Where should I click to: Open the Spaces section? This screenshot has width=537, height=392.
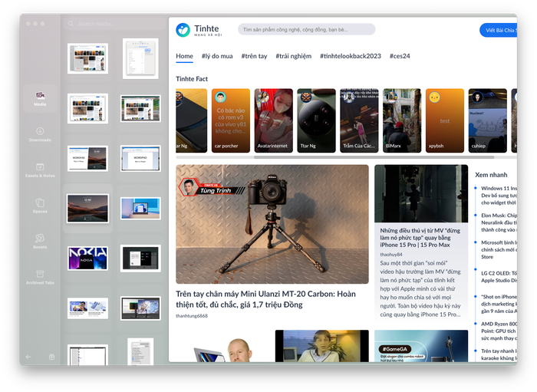click(40, 206)
